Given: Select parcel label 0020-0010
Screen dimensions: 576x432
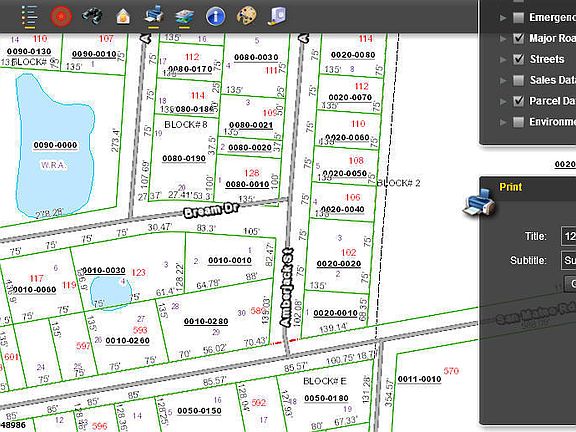Looking at the screenshot, I should (x=335, y=313).
